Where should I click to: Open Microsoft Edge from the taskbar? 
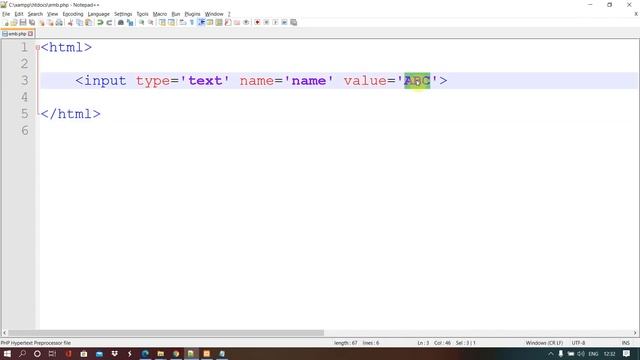click(145, 353)
